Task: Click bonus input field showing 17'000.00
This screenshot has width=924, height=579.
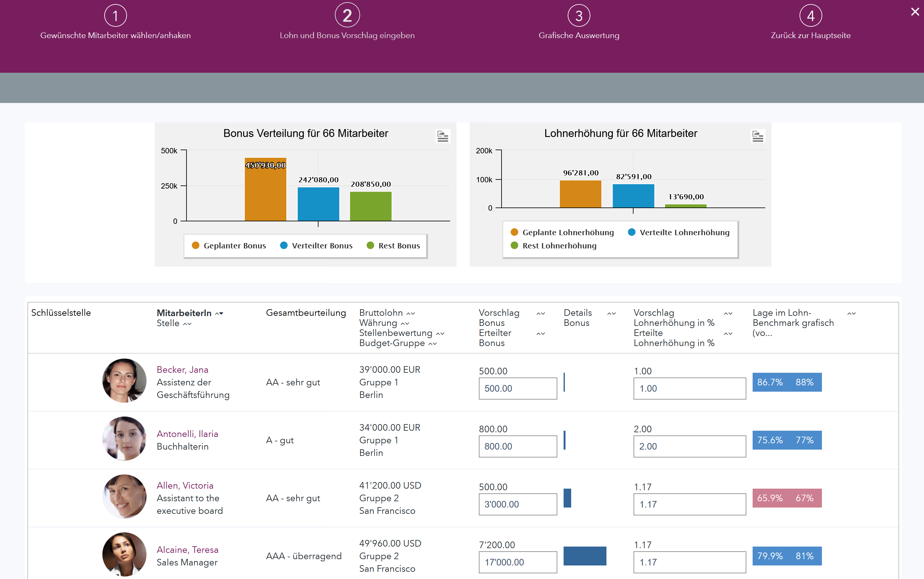Action: click(x=517, y=562)
